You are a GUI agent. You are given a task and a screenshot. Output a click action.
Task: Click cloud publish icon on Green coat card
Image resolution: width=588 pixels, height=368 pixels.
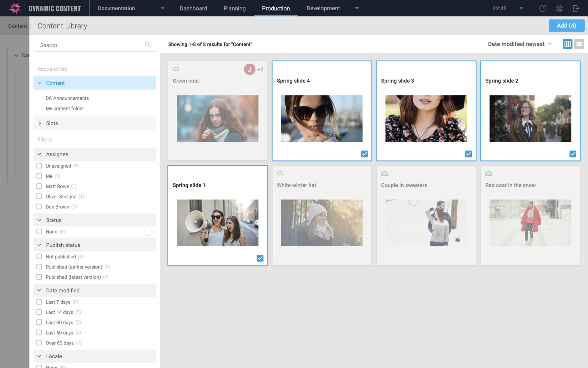tap(176, 69)
